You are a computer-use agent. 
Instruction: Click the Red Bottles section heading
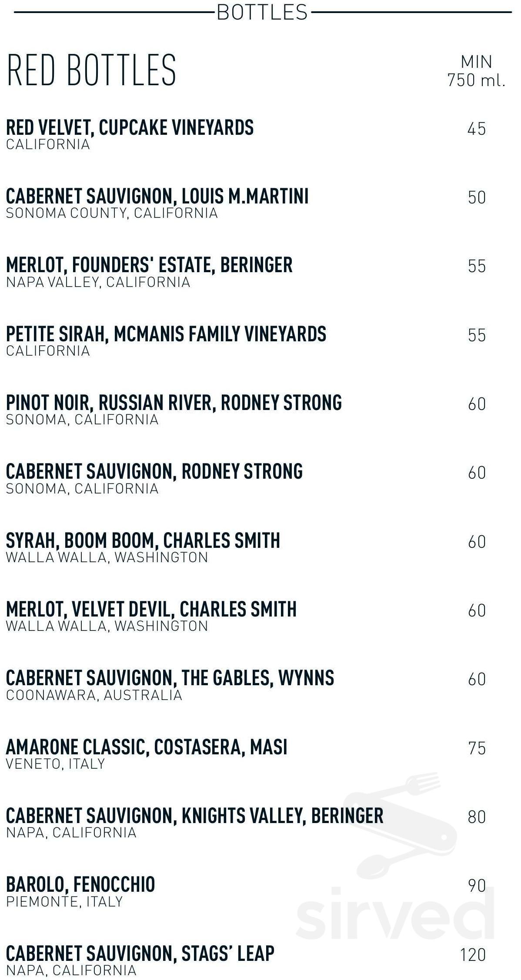(91, 70)
